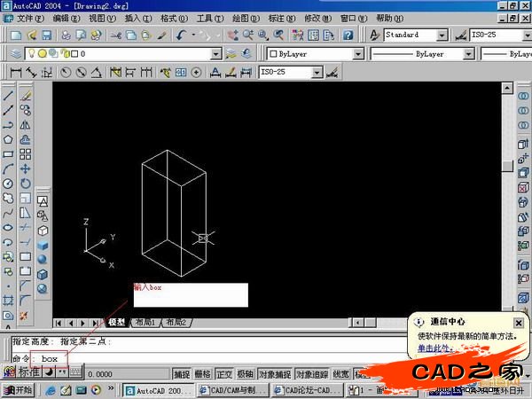Toggle 正交 ortho mode
The height and width of the screenshot is (399, 532).
point(224,374)
